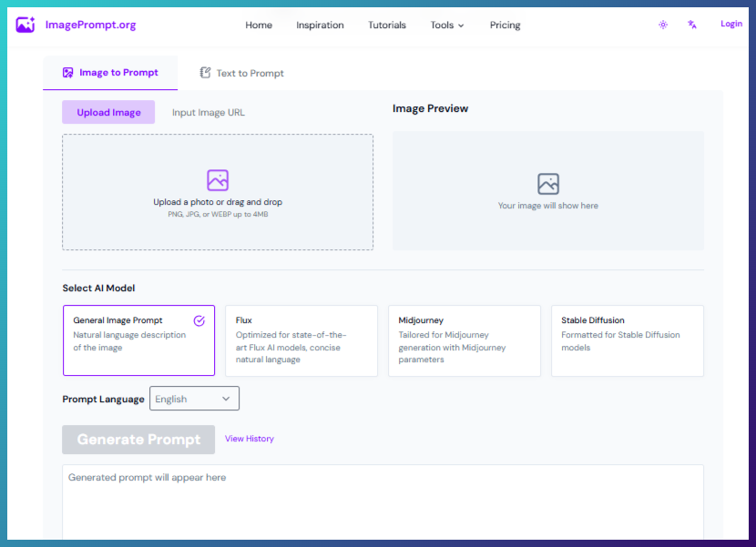Select the Midjourney model card
This screenshot has height=547, width=756.
coord(465,340)
